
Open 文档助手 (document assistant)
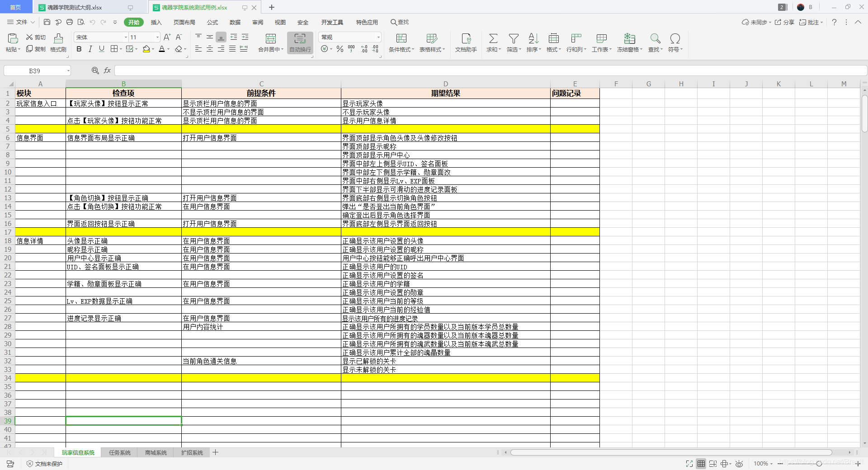pyautogui.click(x=466, y=43)
